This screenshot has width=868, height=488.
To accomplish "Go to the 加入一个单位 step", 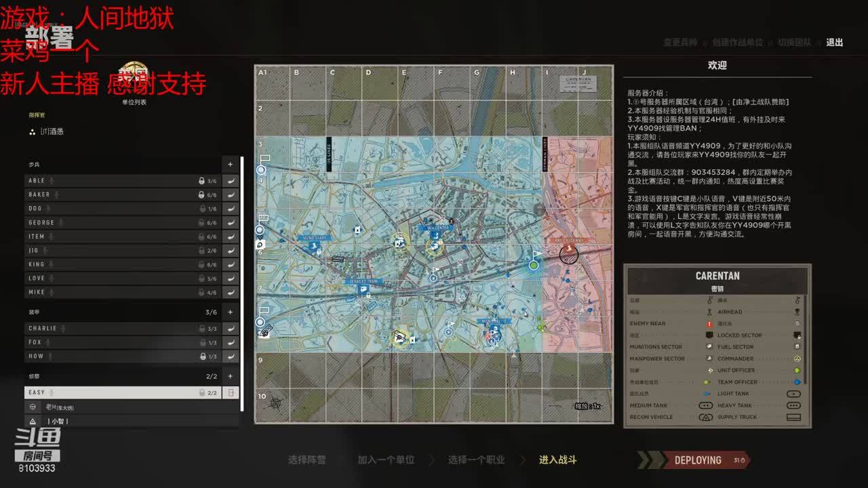I will coord(386,460).
